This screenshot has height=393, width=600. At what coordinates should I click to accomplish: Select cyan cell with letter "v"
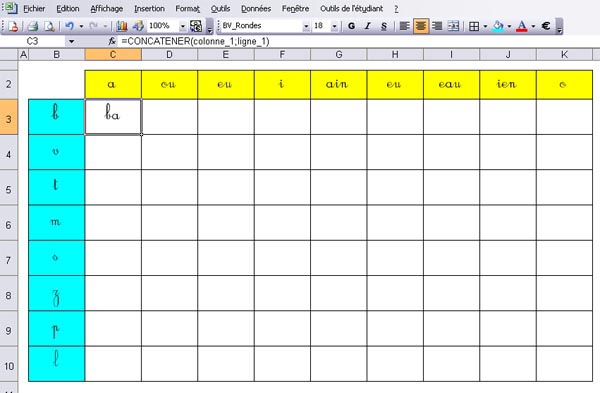[x=57, y=152]
